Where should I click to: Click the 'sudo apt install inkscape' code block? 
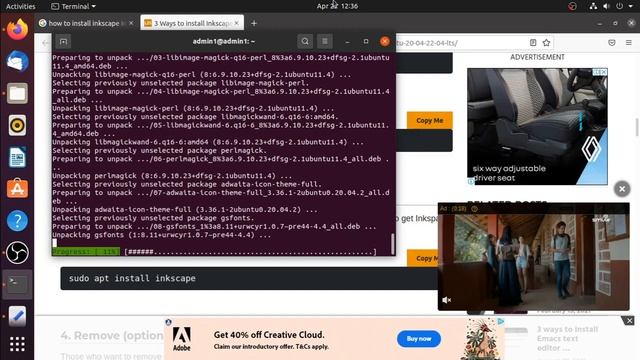pos(249,278)
